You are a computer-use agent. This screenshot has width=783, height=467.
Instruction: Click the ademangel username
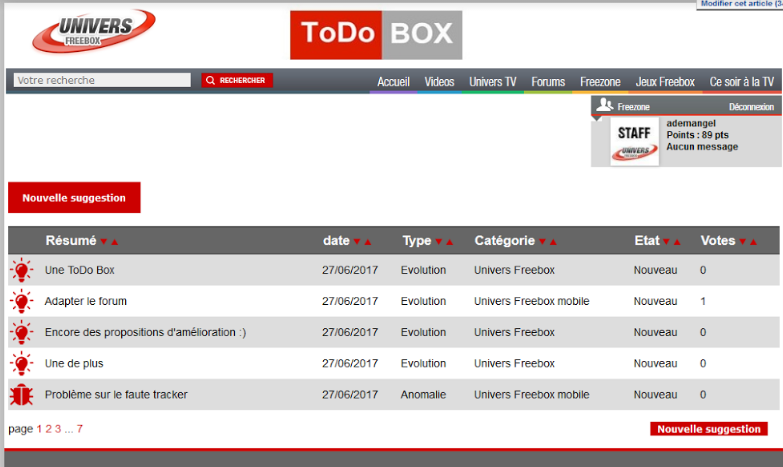[691, 123]
